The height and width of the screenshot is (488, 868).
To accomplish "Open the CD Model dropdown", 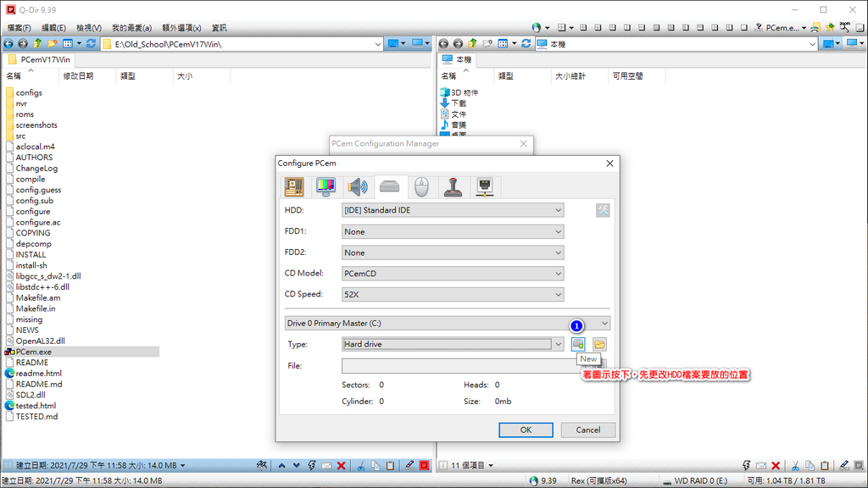I will (453, 274).
